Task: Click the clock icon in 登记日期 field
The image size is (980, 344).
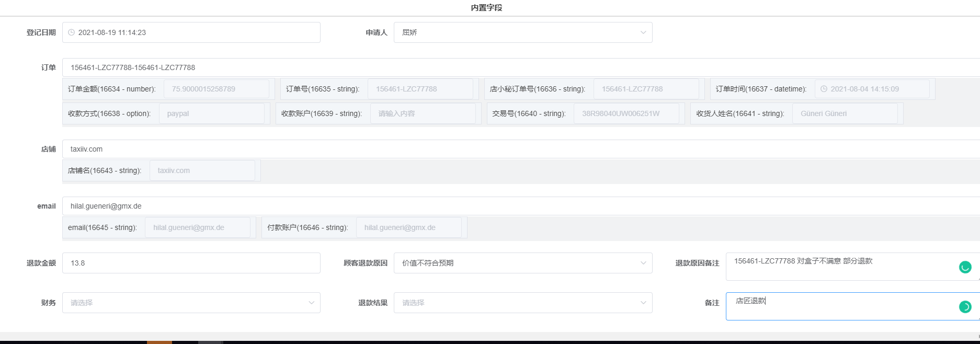Action: (x=72, y=32)
